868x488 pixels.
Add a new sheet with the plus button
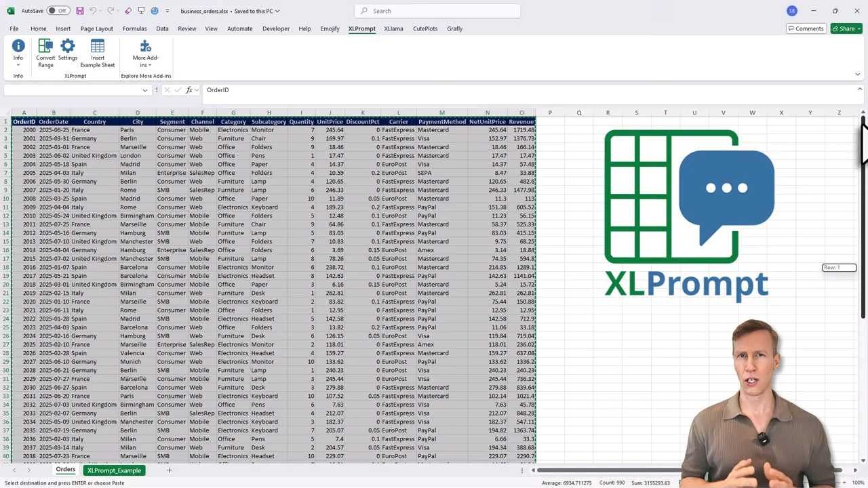[x=169, y=470]
